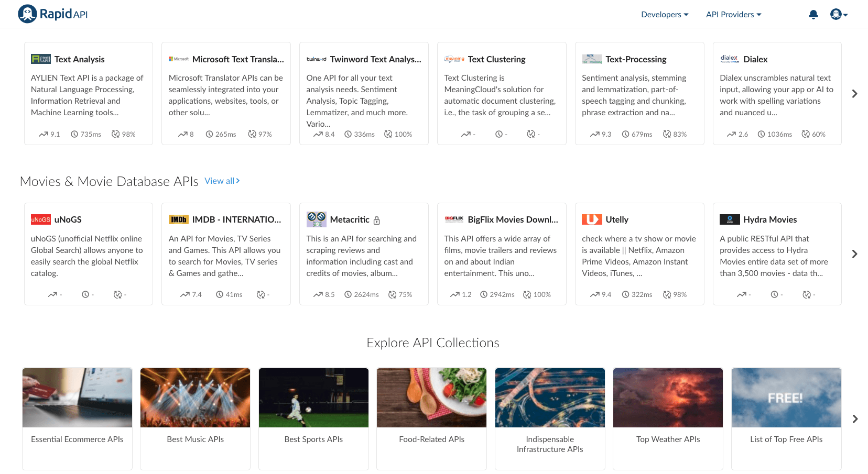The image size is (868, 474).
Task: Click the Metacritic logo icon
Action: 317,219
